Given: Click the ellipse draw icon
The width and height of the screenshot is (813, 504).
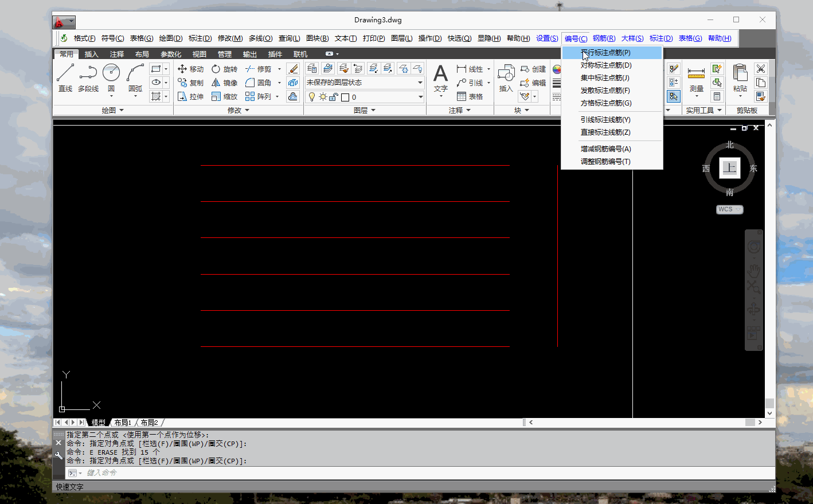Looking at the screenshot, I should point(156,83).
